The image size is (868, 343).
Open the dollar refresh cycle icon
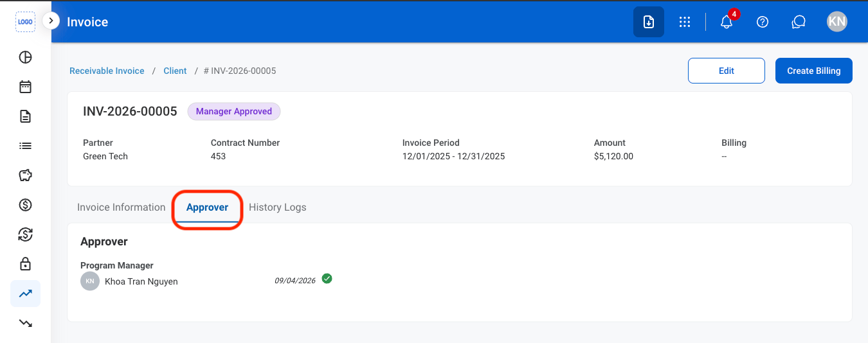click(x=25, y=234)
